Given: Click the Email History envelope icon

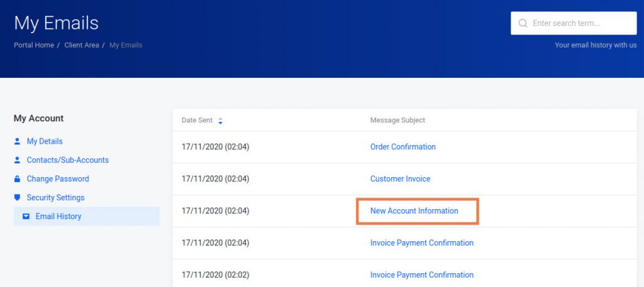Looking at the screenshot, I should 26,217.
